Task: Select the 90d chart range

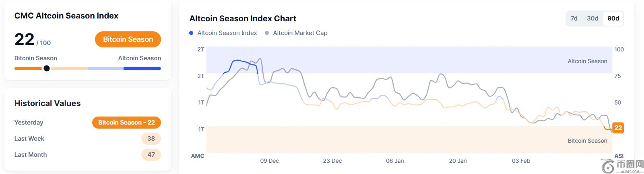Action: pyautogui.click(x=613, y=18)
